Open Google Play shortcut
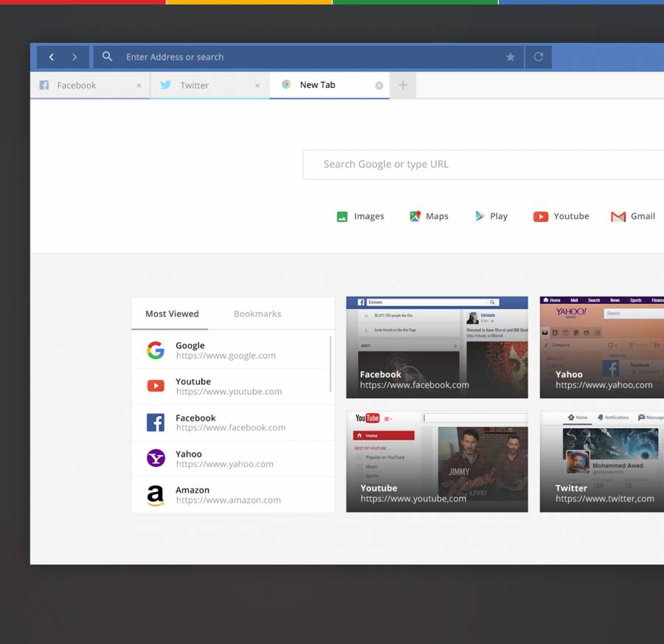Image resolution: width=664 pixels, height=644 pixels. [491, 216]
